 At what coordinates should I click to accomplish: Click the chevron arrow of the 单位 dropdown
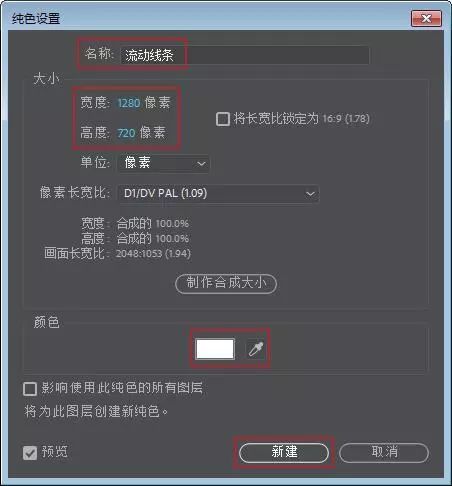pyautogui.click(x=201, y=164)
